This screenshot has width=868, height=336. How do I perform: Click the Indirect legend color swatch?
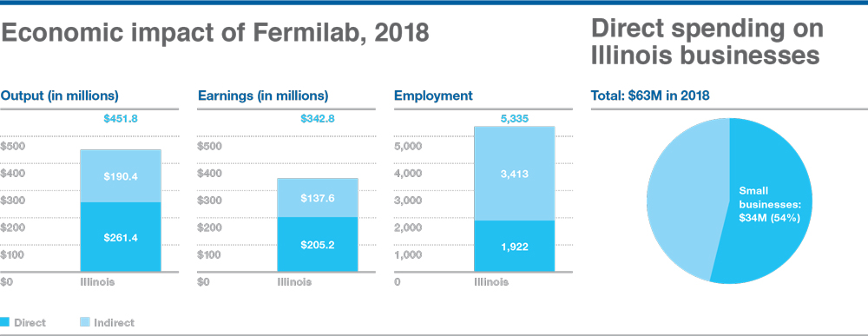pyautogui.click(x=85, y=322)
